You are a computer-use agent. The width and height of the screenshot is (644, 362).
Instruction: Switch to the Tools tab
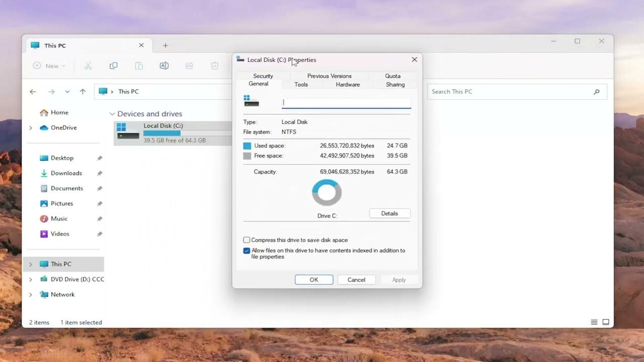pyautogui.click(x=301, y=84)
